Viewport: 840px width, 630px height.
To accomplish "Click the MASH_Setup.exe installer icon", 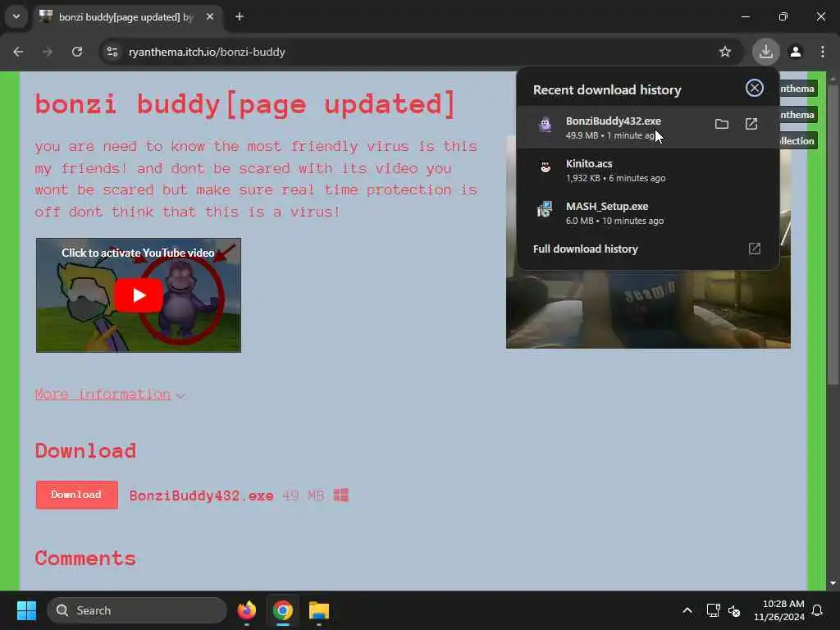I will click(545, 209).
